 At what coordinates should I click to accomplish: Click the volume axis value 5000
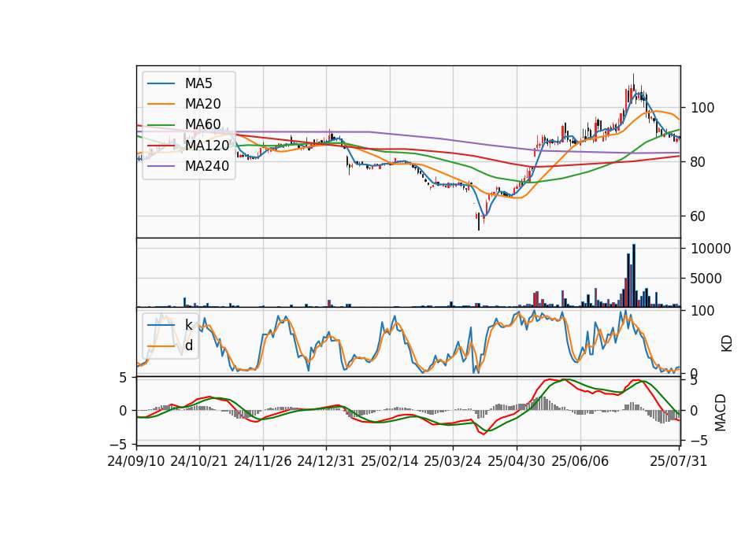click(706, 279)
